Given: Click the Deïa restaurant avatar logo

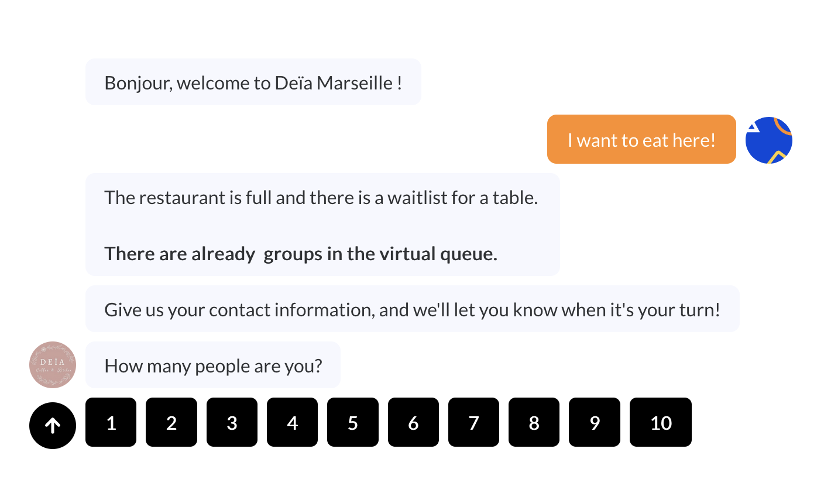Looking at the screenshot, I should tap(53, 365).
